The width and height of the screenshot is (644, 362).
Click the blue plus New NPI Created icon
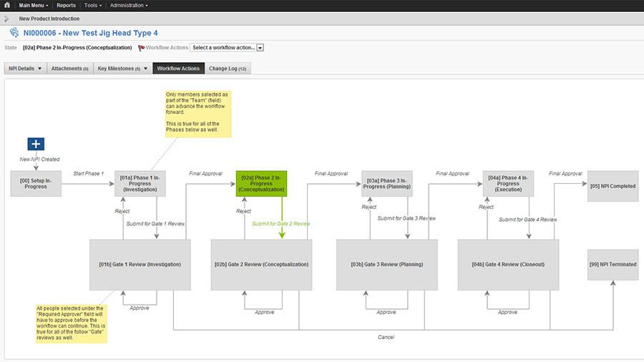coord(36,144)
